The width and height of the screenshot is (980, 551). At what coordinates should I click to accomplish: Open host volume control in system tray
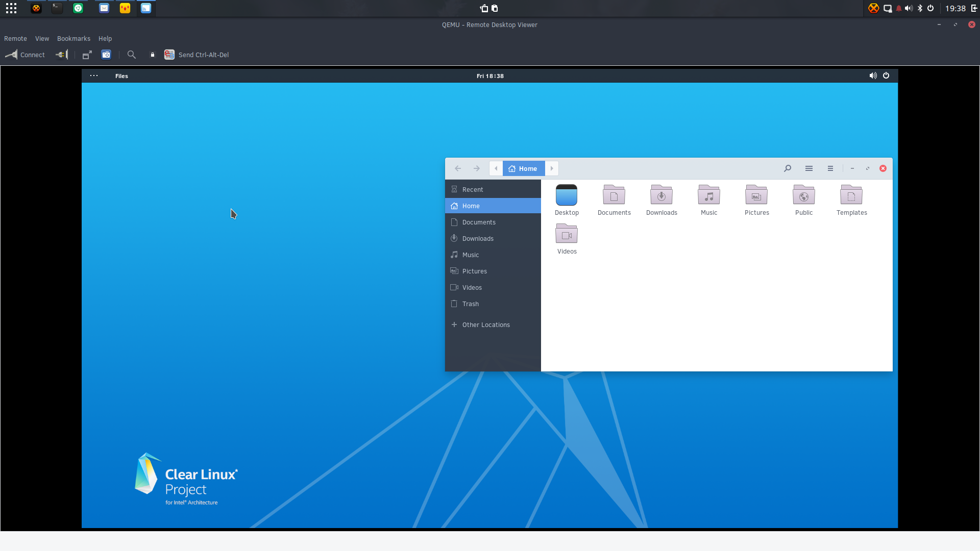point(909,8)
